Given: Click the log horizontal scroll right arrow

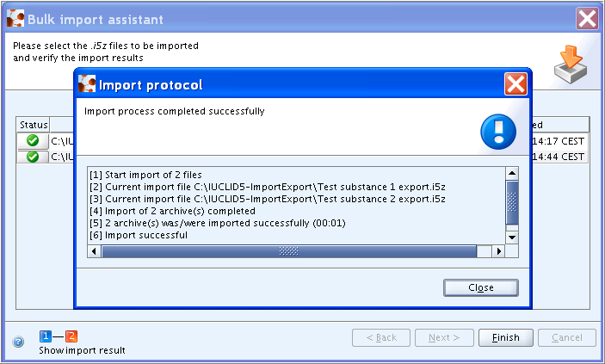Looking at the screenshot, I should 499,251.
